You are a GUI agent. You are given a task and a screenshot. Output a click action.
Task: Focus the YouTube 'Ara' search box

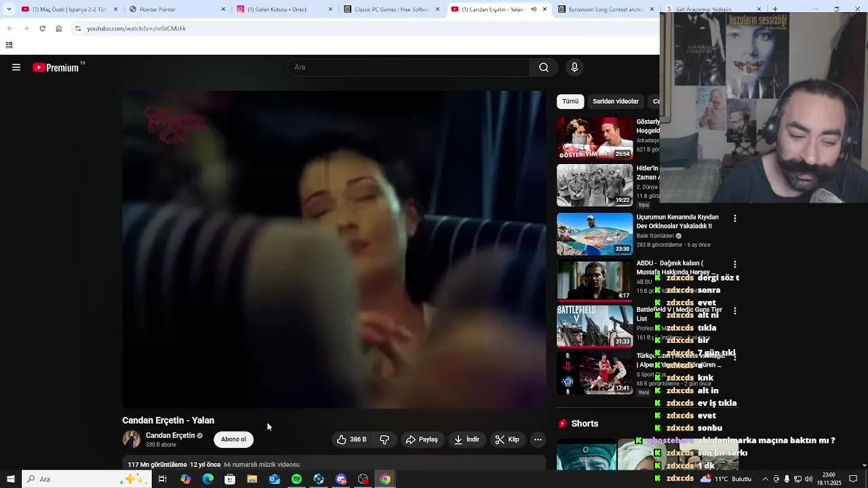pyautogui.click(x=409, y=67)
